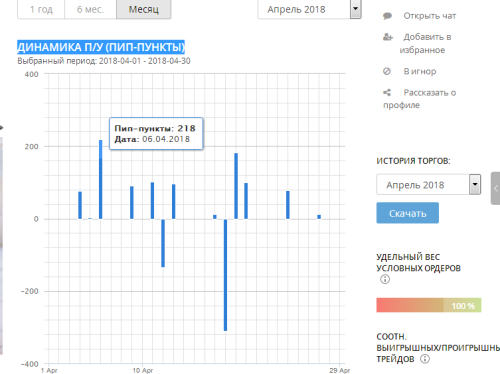
Task: Click the Скачать button
Action: coord(408,213)
